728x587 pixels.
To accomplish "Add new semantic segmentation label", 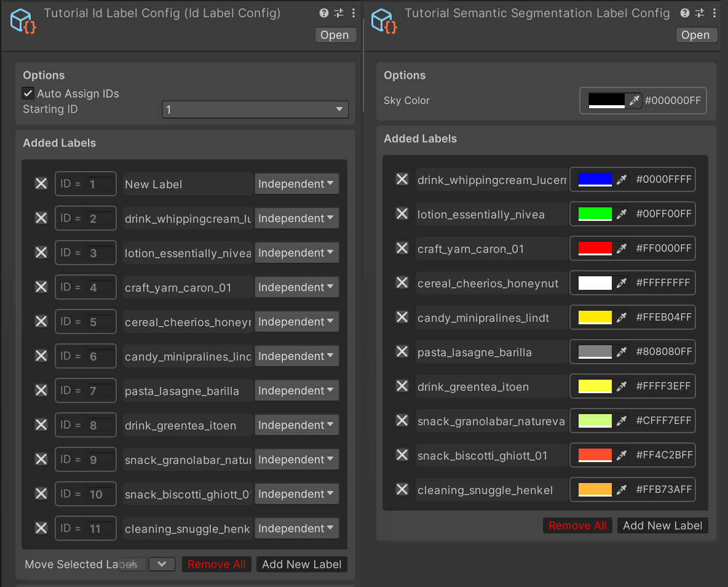I will click(663, 525).
